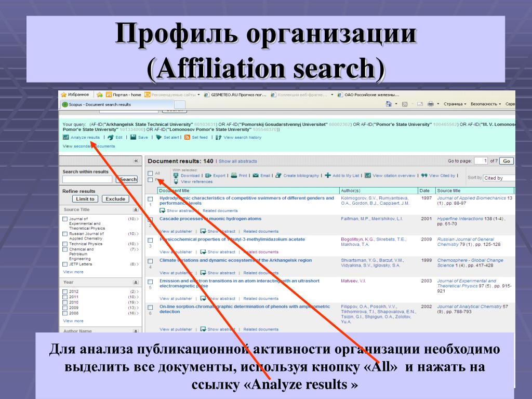This screenshot has width=532, height=399.
Task: Open ОАО Российские железны favorite
Action: [368, 95]
